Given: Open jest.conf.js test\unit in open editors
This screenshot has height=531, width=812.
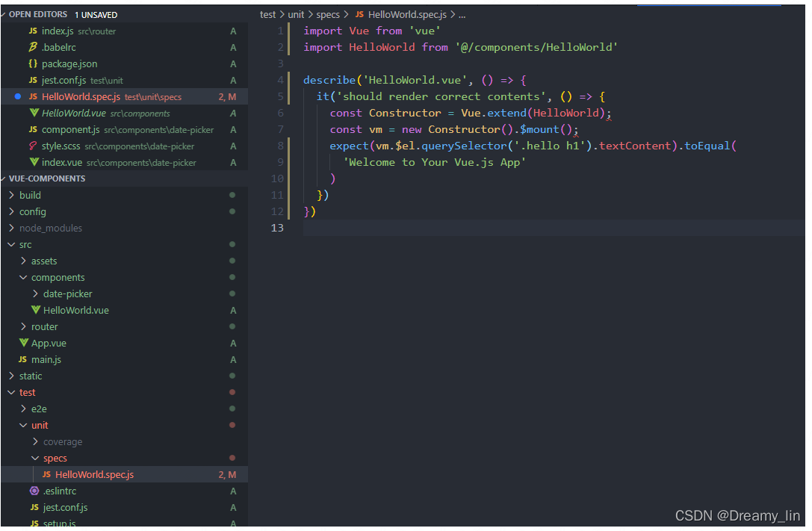Looking at the screenshot, I should [x=124, y=80].
